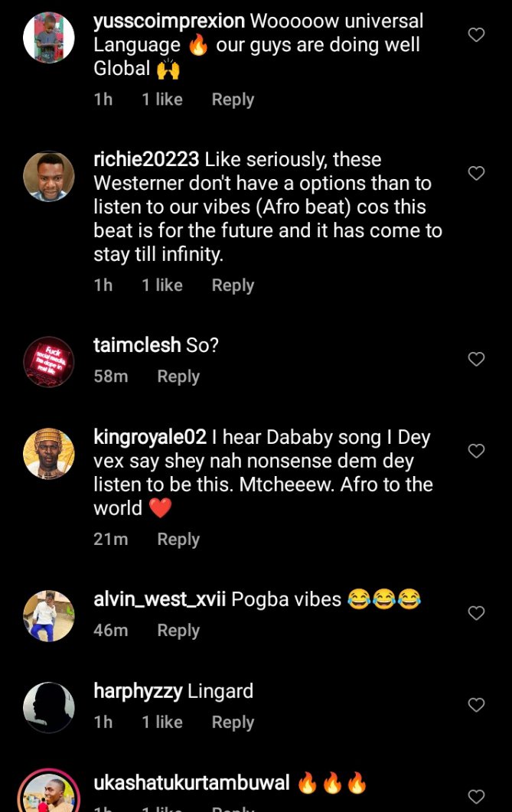Reply to richie20223's Afro beat comment
This screenshot has height=812, width=512.
(233, 285)
